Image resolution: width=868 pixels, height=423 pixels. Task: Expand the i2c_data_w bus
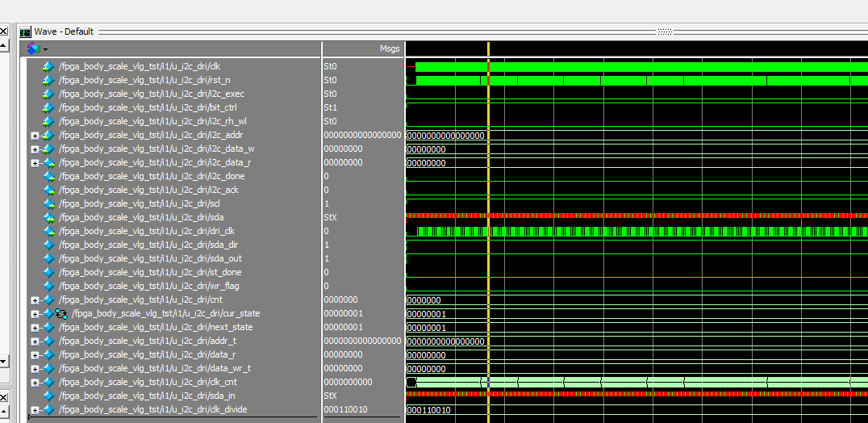35,149
